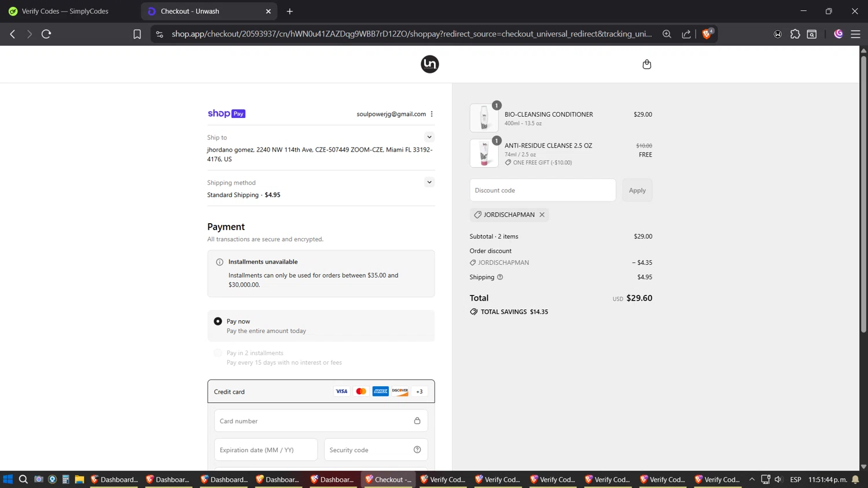This screenshot has height=488, width=868.
Task: Open the browser hamburger menu
Action: click(855, 34)
